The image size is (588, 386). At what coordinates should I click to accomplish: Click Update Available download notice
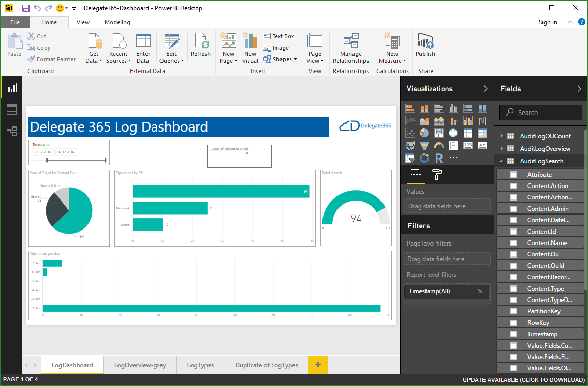point(523,380)
